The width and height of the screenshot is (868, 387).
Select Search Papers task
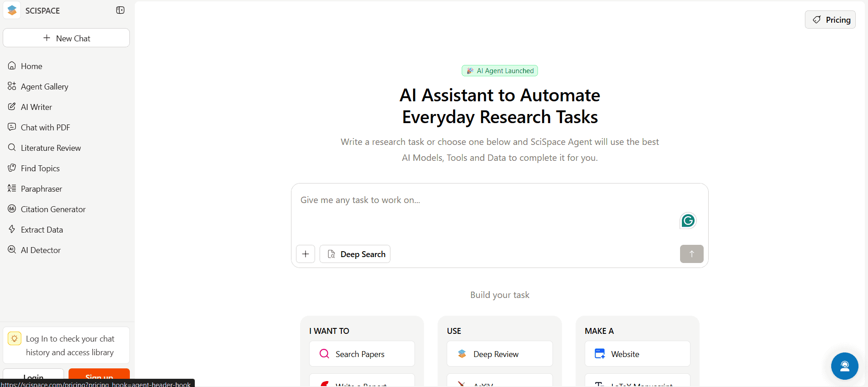362,354
